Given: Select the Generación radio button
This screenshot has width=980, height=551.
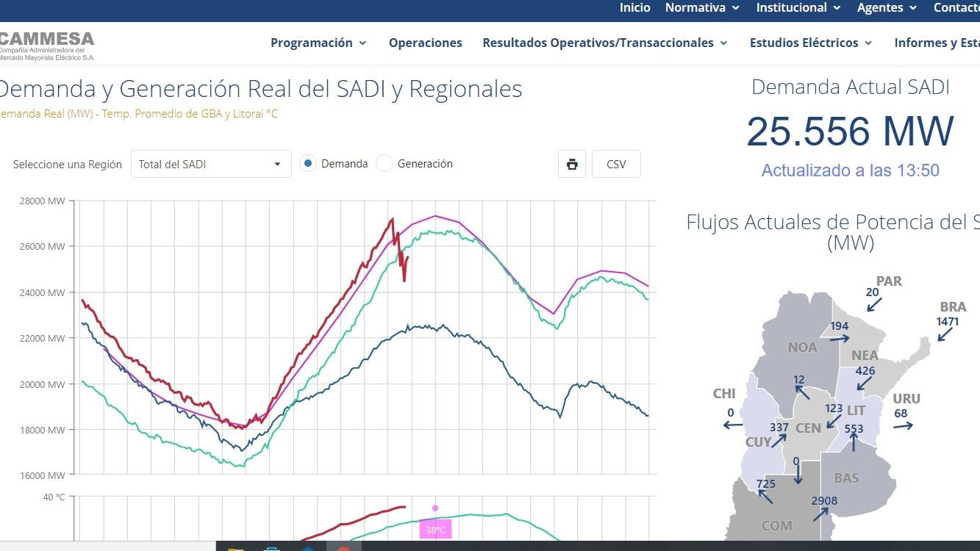Looking at the screenshot, I should (x=385, y=164).
